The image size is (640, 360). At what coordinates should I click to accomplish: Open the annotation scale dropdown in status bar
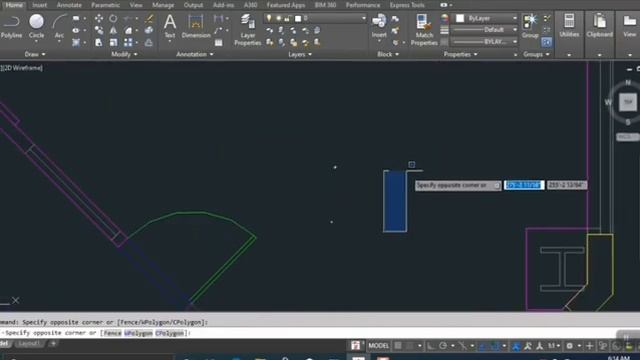554,346
